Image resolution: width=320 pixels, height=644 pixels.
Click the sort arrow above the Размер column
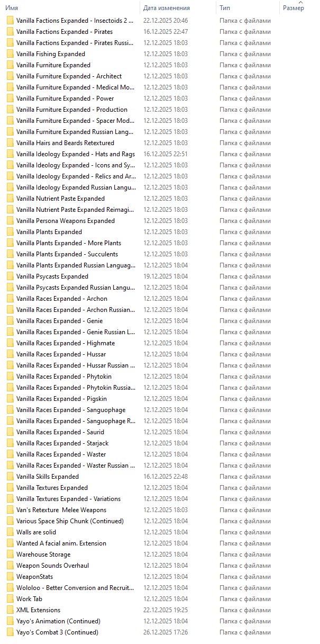(300, 3)
